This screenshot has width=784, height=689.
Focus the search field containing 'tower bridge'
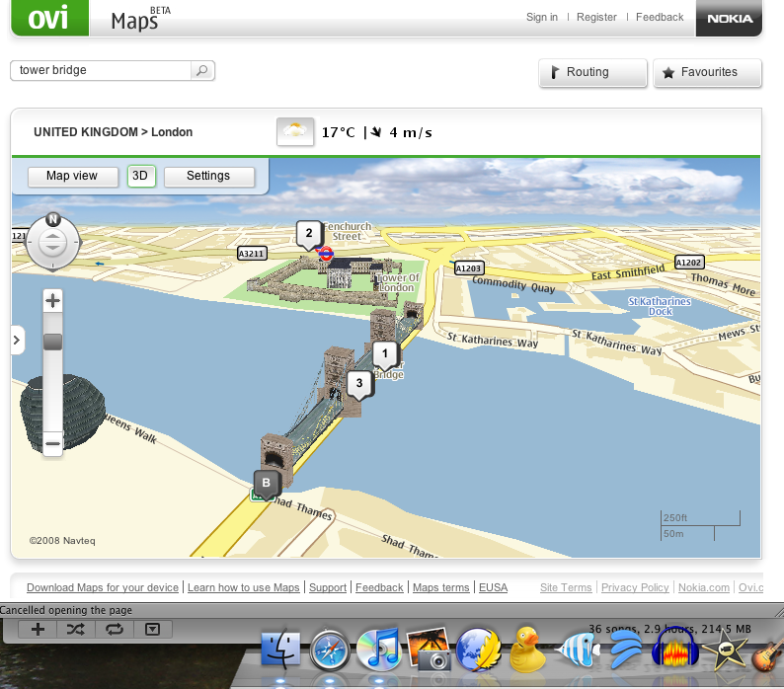coord(101,70)
